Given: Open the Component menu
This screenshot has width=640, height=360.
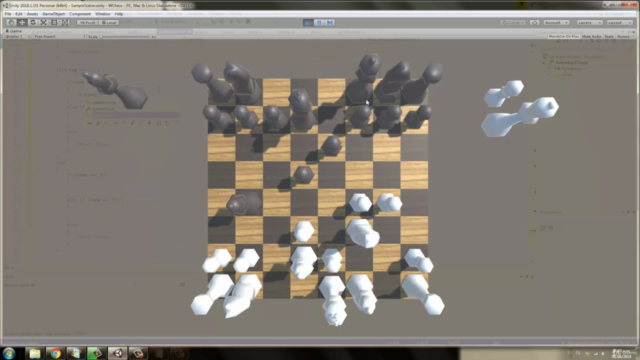Looking at the screenshot, I should tap(80, 14).
